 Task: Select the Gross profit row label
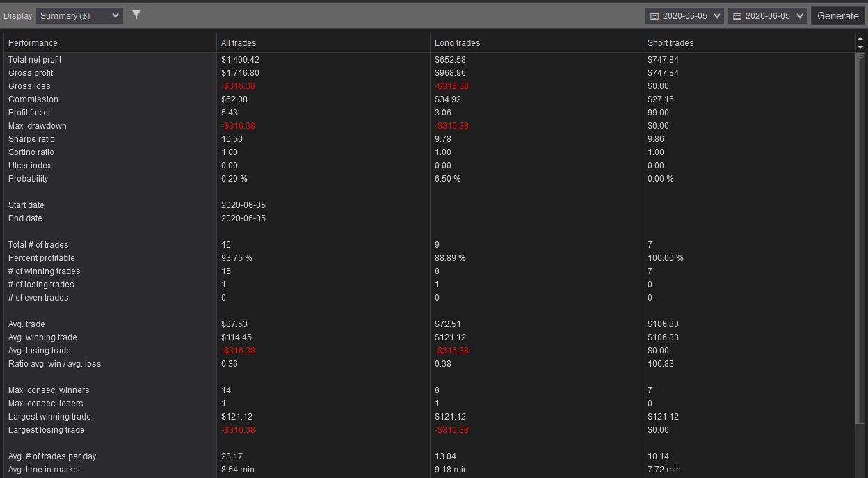point(31,73)
